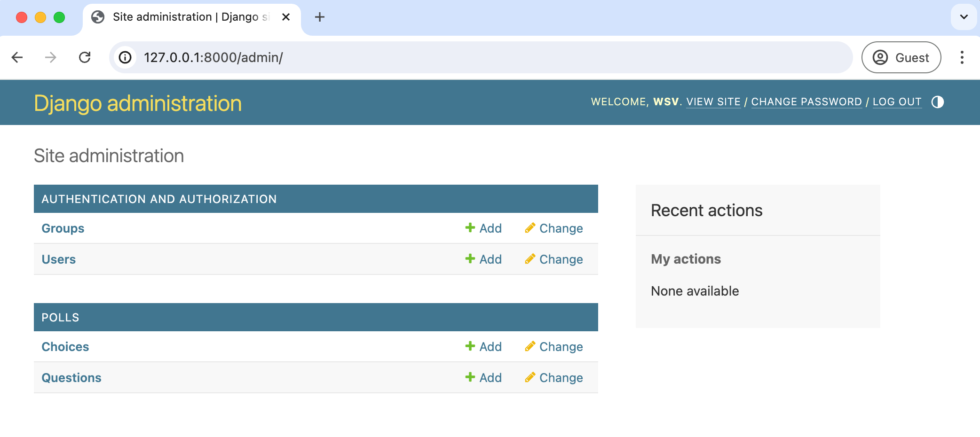Click the green plus Add icon for Groups

coord(470,228)
